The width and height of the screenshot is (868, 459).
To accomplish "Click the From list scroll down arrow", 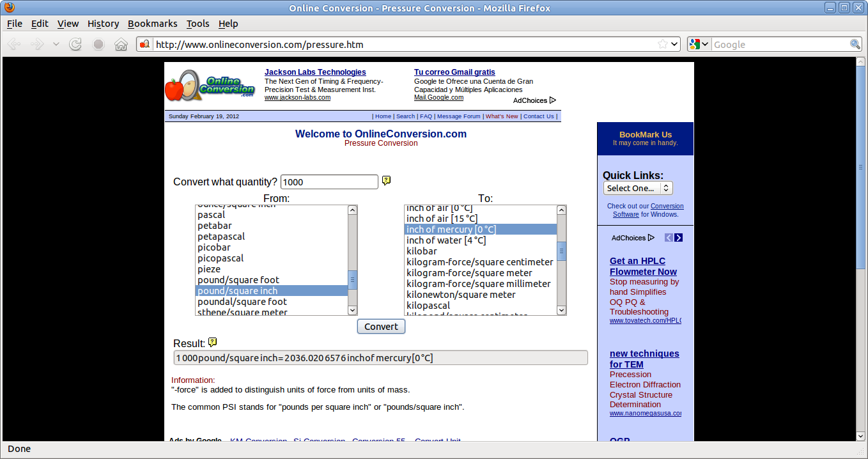I will click(352, 310).
